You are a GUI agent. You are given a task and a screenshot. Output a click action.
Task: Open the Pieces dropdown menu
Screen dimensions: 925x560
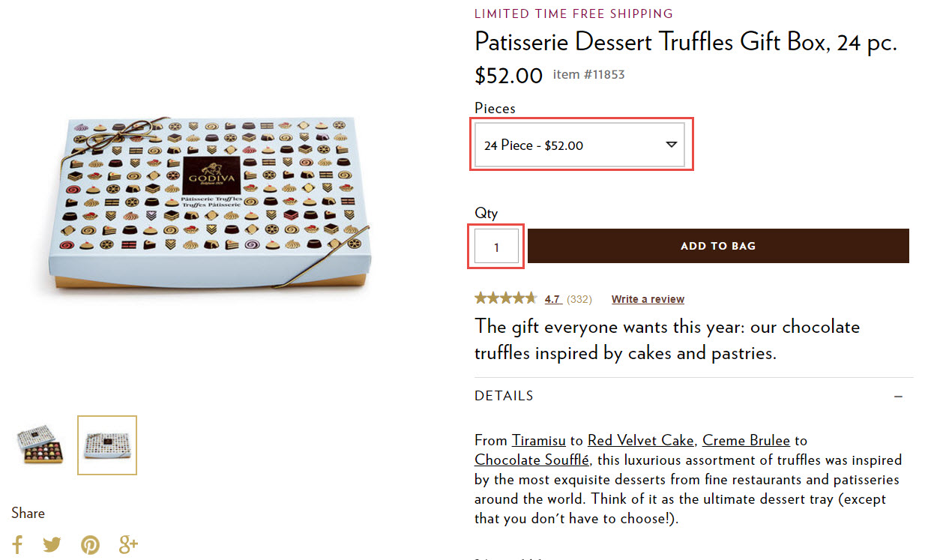click(580, 145)
